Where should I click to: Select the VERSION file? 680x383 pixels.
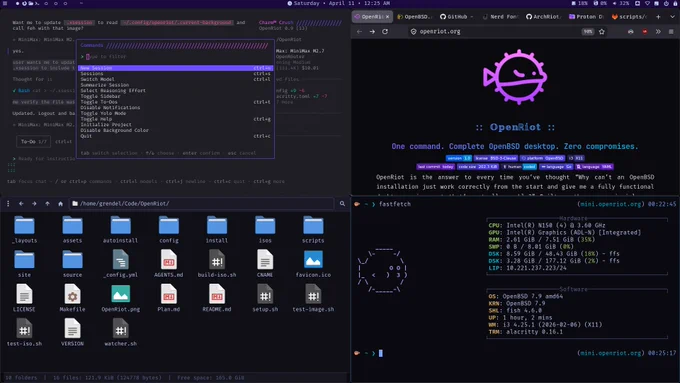tap(72, 333)
